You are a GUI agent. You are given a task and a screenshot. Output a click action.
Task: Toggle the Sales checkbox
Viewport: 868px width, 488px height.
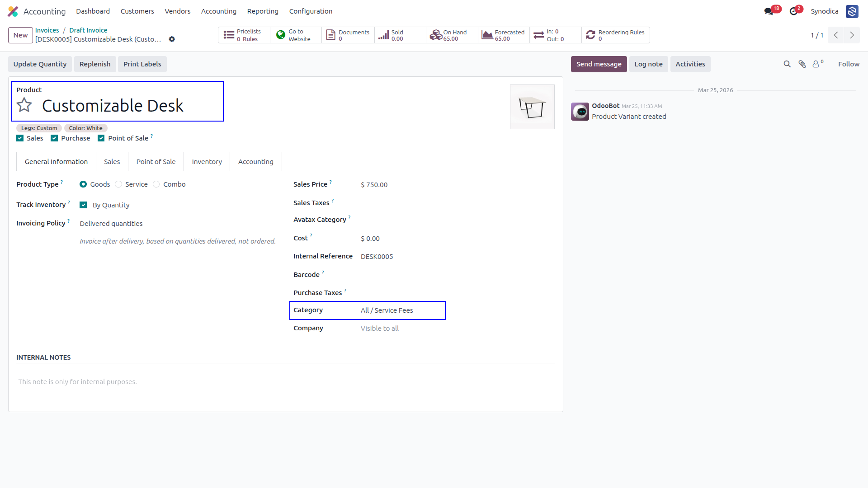click(x=20, y=138)
